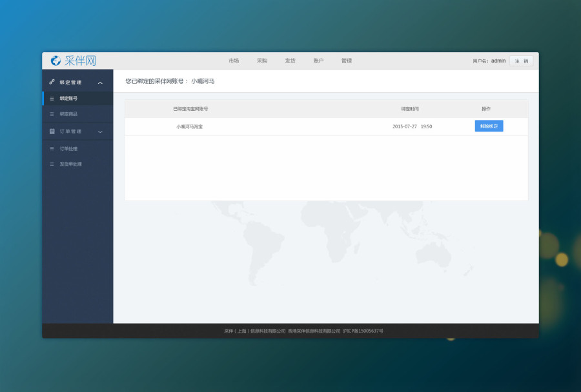Click the list icon beside 绑定商品
The image size is (581, 392).
51,115
